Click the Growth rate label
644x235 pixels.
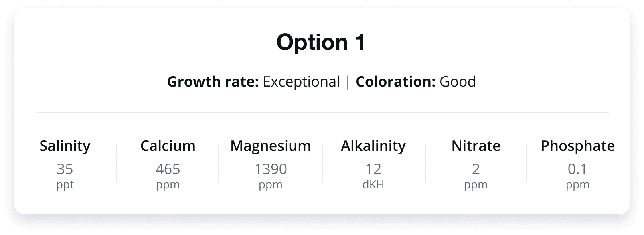point(213,82)
